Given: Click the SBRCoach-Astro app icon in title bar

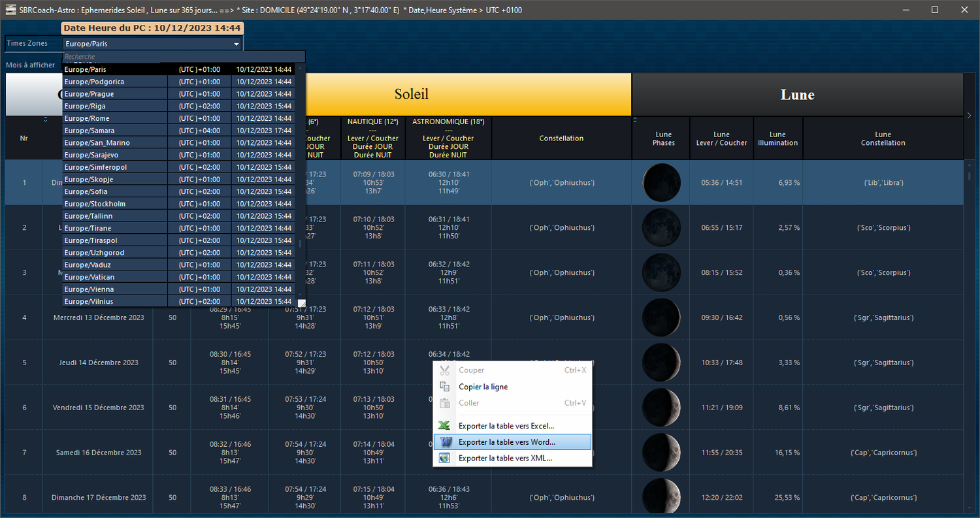Looking at the screenshot, I should [x=9, y=10].
